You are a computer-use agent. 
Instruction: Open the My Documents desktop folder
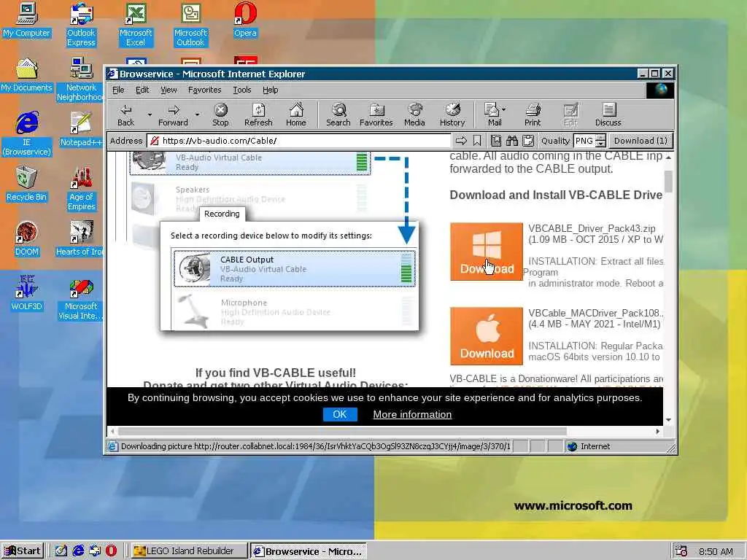[27, 75]
